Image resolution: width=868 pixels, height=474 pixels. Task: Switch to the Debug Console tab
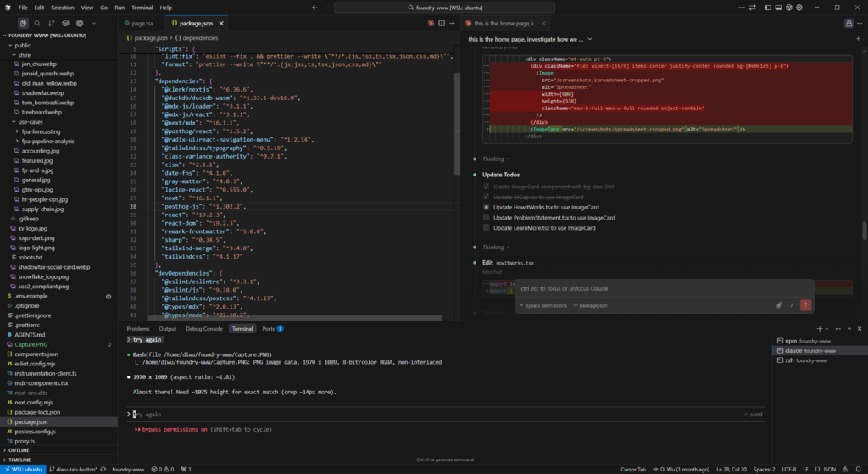203,329
